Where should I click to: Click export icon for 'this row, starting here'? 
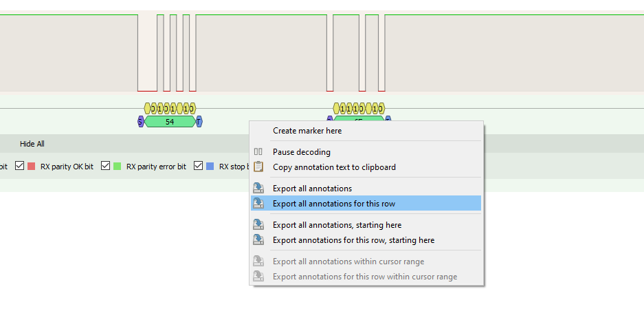tap(258, 240)
